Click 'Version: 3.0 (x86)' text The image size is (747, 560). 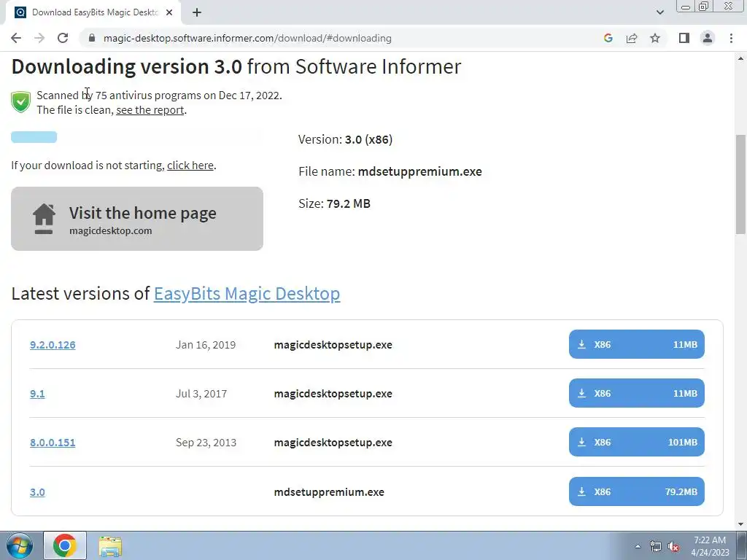coord(345,139)
